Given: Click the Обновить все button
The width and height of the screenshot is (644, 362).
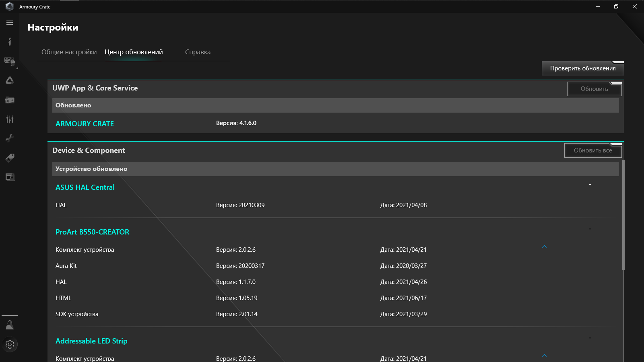Looking at the screenshot, I should coord(593,150).
